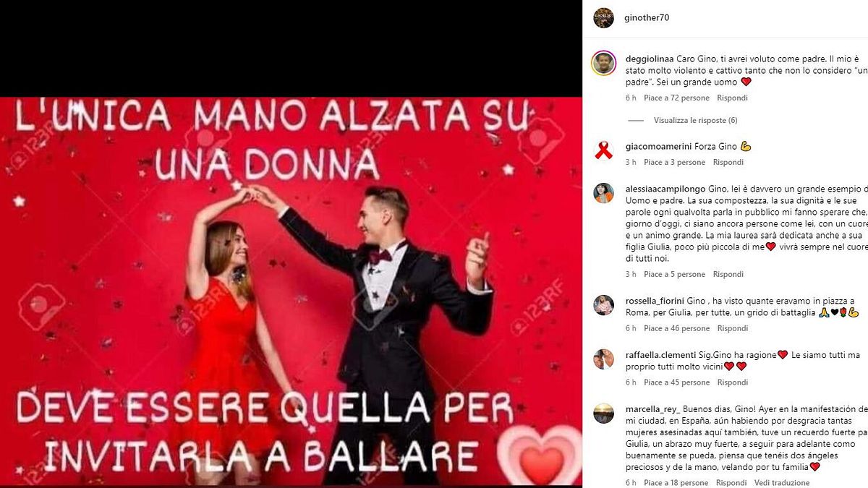
Task: Reply to raffaella.clementi's comment
Action: (x=732, y=382)
